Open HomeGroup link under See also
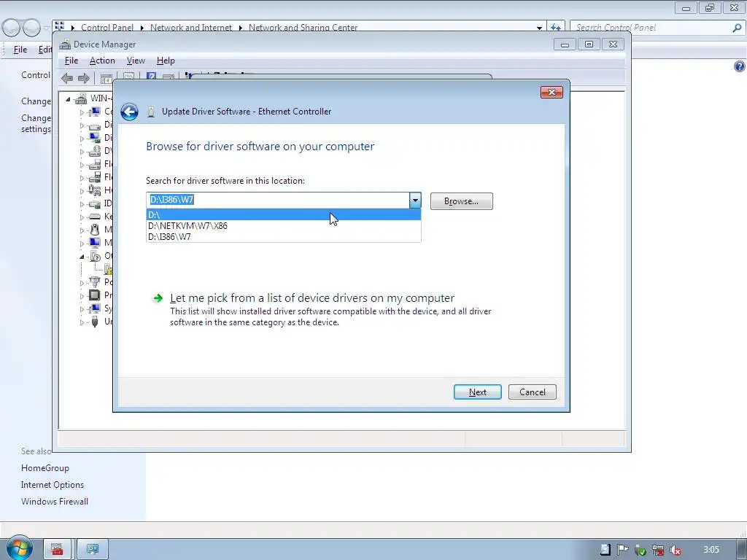The height and width of the screenshot is (560, 747). [x=44, y=468]
